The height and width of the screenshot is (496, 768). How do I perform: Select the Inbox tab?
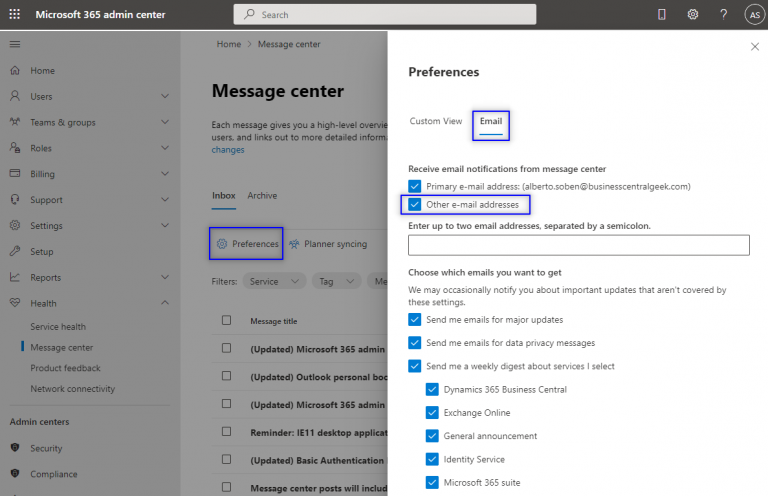224,196
